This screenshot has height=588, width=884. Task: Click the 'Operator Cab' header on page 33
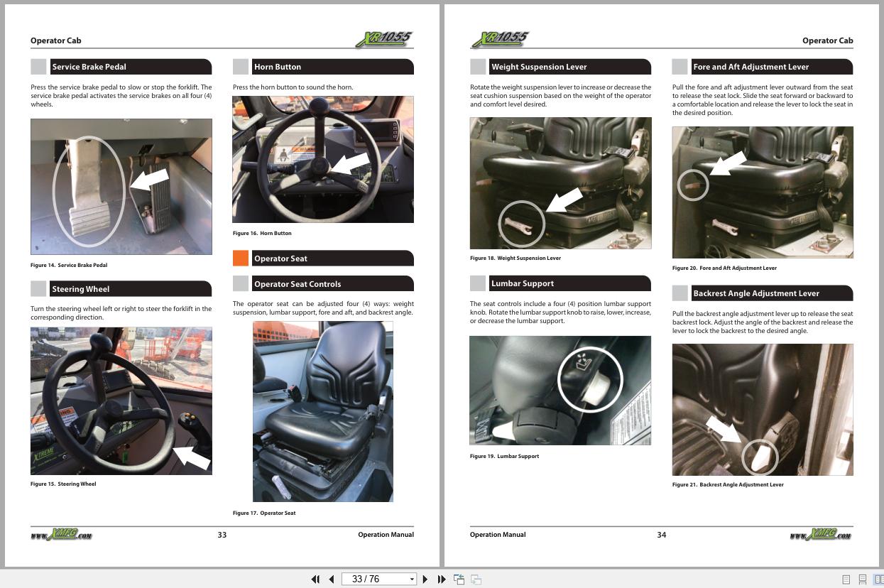[x=56, y=40]
